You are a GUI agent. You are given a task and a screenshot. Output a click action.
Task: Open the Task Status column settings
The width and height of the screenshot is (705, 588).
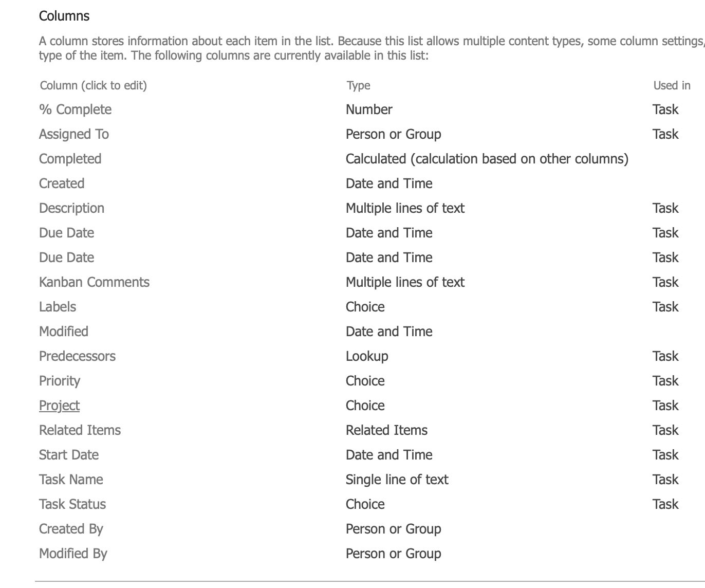[72, 504]
